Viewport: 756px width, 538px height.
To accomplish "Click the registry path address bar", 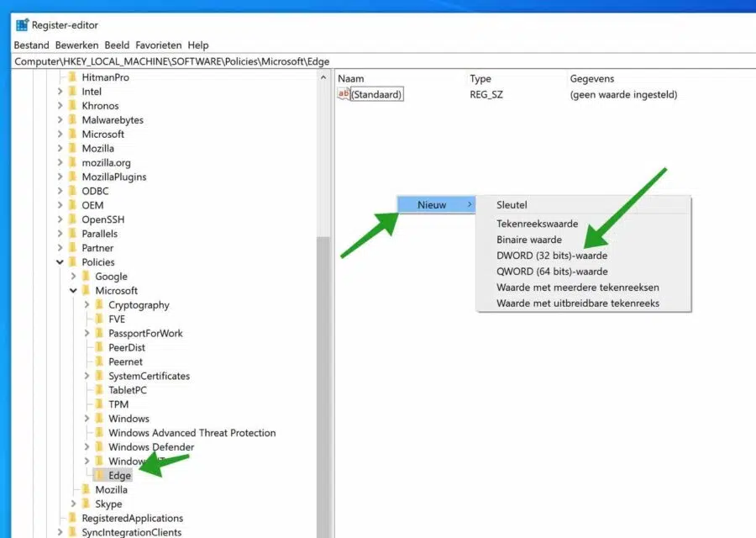I will pos(383,61).
